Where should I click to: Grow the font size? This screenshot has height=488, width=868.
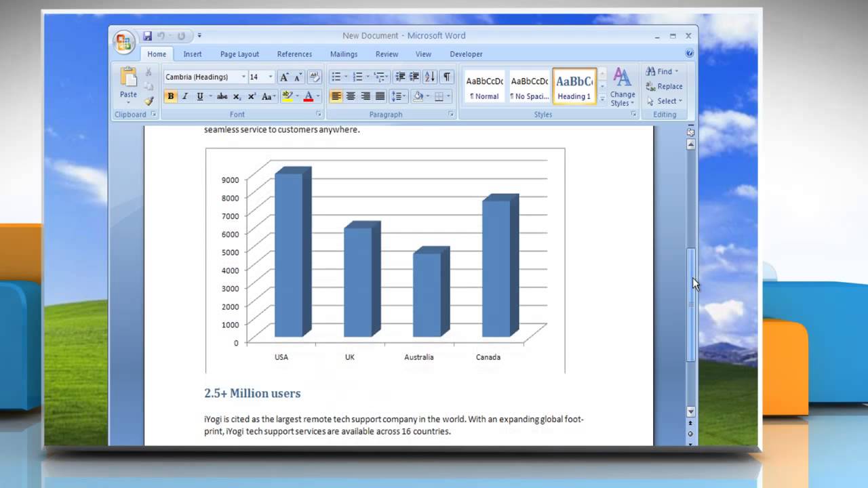click(284, 77)
